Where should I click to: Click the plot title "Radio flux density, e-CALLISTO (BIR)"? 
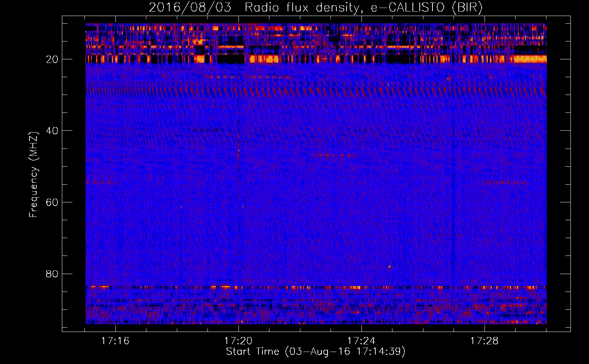363,8
